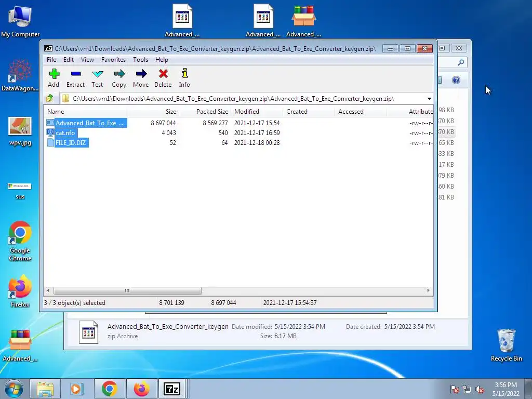Select the Advanced_Bat_To_Exe_ file row
Image resolution: width=532 pixels, height=399 pixels.
click(x=239, y=123)
